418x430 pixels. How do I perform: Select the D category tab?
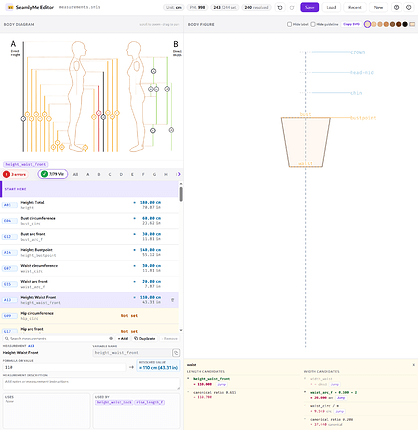pyautogui.click(x=121, y=174)
